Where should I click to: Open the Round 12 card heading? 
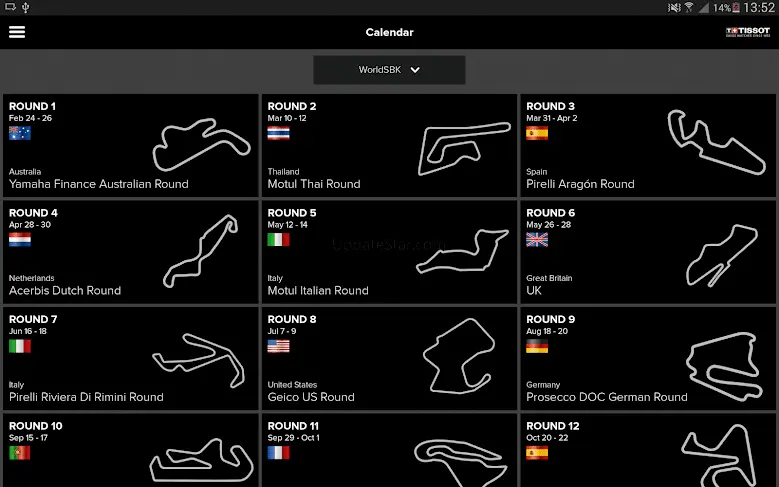tap(552, 426)
